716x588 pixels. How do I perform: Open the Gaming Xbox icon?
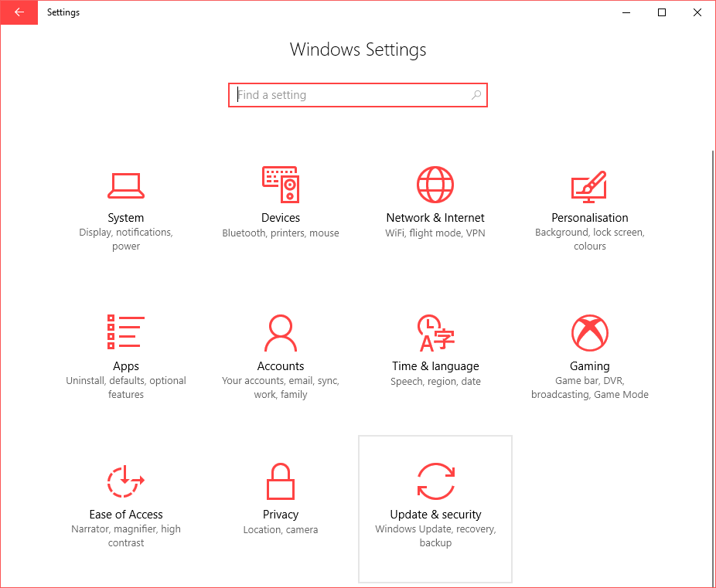[x=590, y=333]
